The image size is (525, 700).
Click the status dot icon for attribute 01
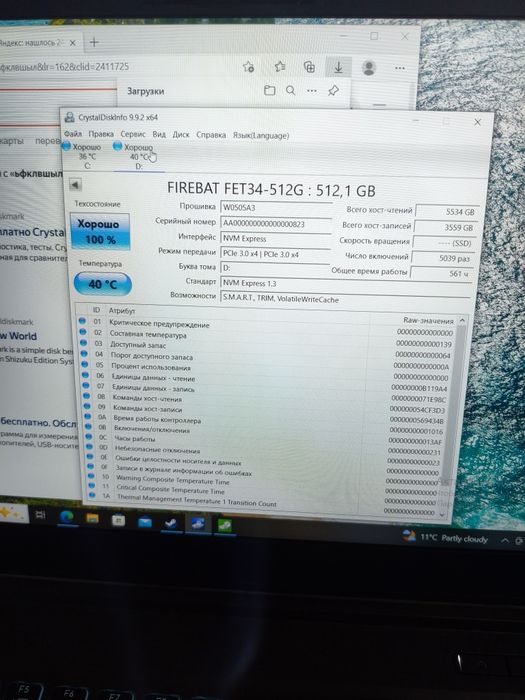[82, 321]
